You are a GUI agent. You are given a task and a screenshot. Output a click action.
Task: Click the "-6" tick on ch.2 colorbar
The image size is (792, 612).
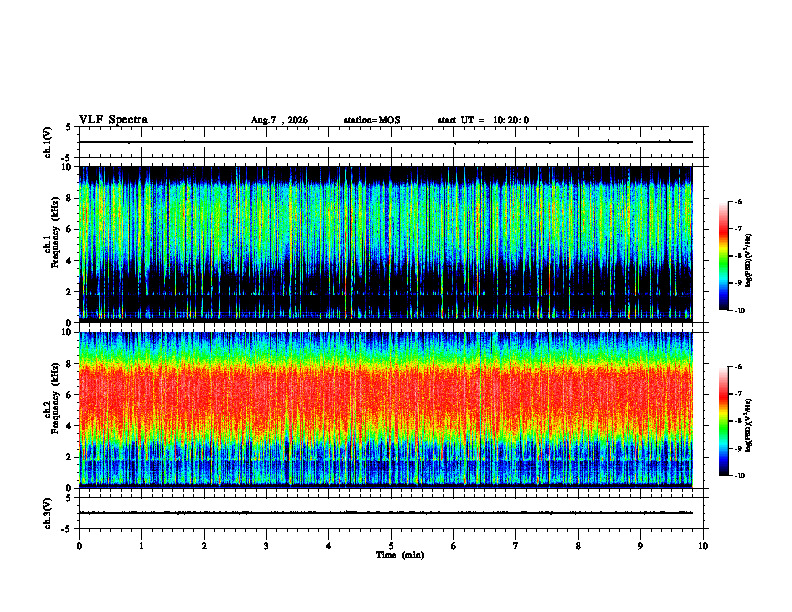pos(738,367)
